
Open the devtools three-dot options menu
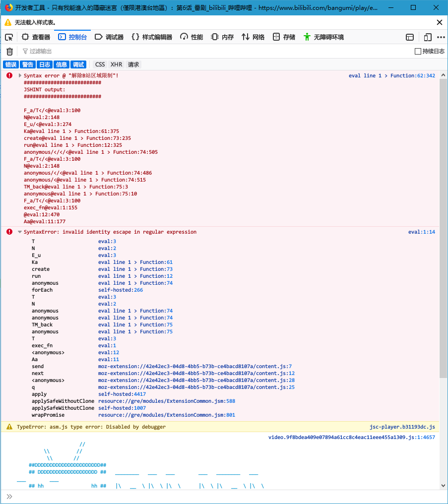point(441,37)
